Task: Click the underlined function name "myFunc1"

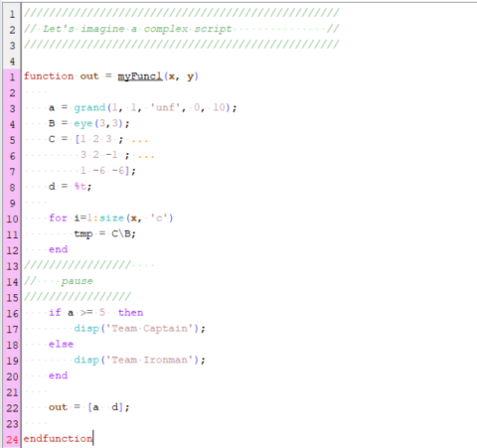Action: (140, 76)
